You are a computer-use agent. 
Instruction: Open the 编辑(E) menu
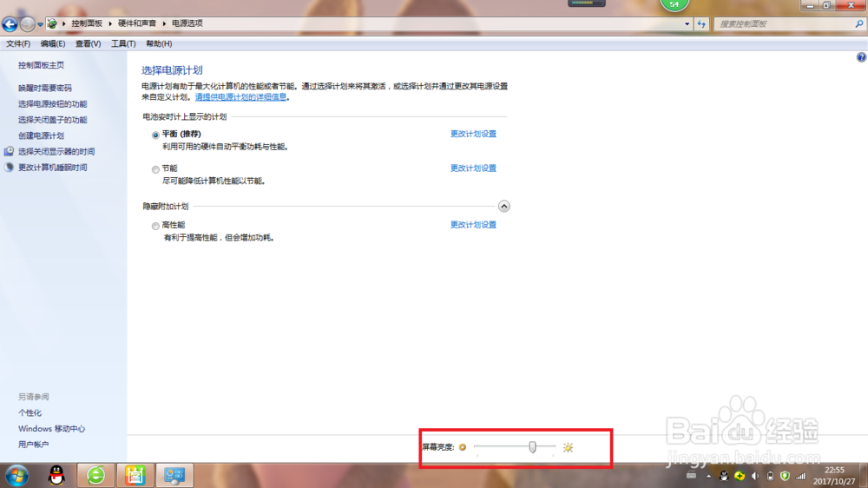[53, 43]
